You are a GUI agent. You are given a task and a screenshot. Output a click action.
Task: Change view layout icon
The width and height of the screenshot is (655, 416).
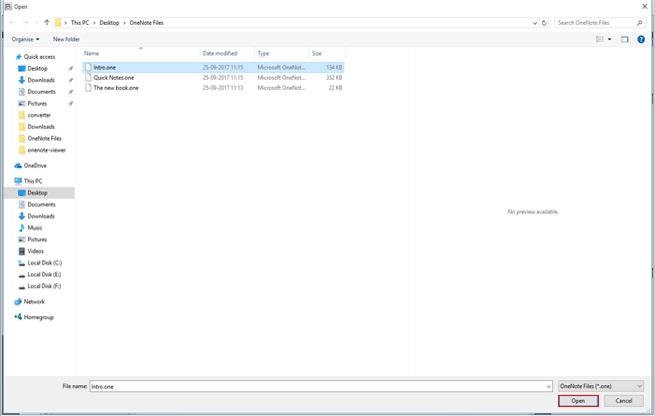[599, 39]
